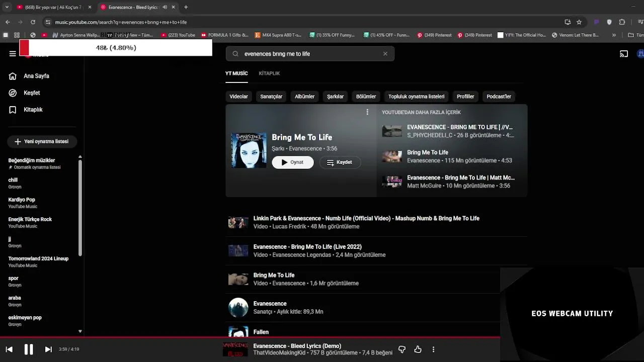Open top result three-dot menu
This screenshot has height=362, width=644.
coord(367,112)
